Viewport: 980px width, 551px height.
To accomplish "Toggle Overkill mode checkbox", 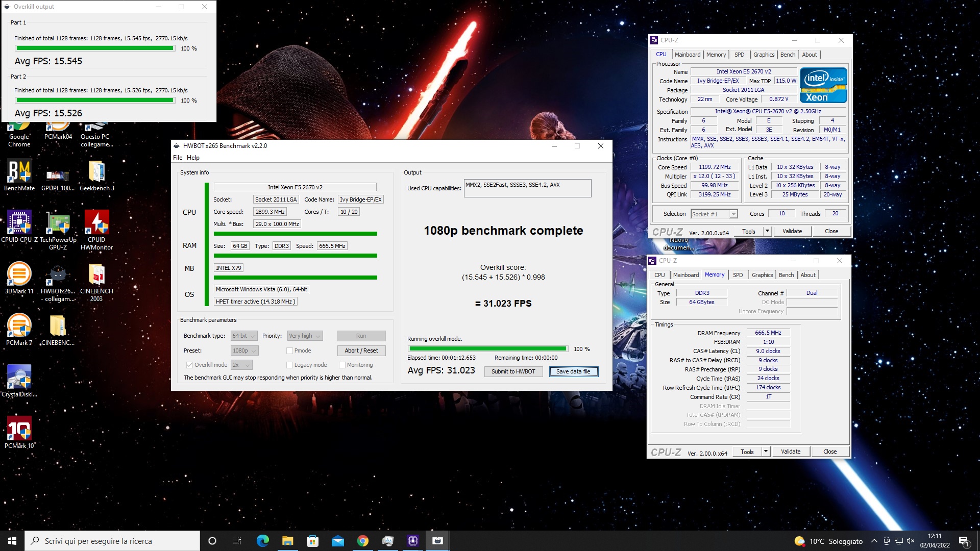I will click(189, 365).
